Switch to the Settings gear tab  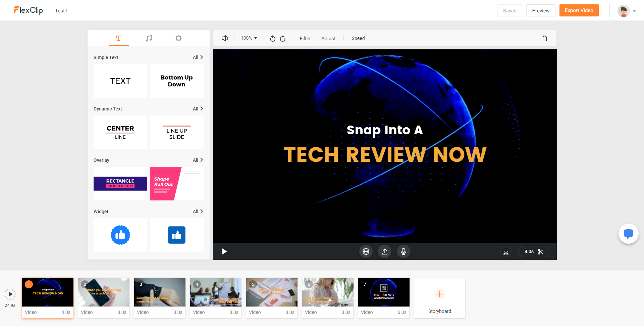coord(178,38)
